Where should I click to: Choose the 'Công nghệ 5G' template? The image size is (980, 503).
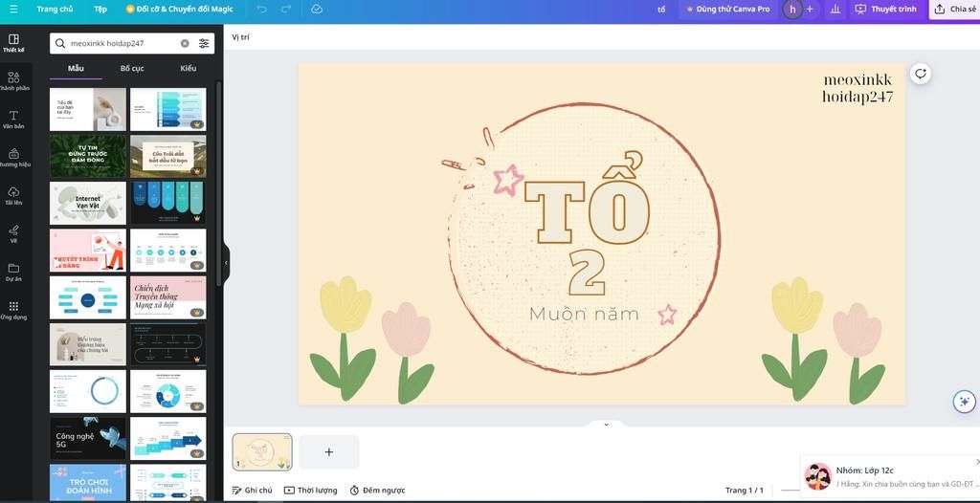point(87,439)
